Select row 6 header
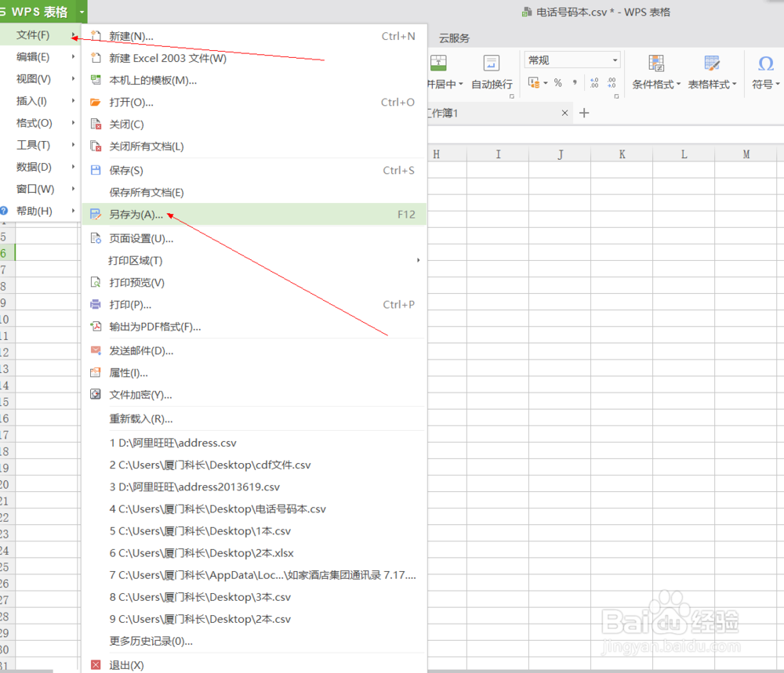Screen dimensions: 784x673 tap(7, 253)
